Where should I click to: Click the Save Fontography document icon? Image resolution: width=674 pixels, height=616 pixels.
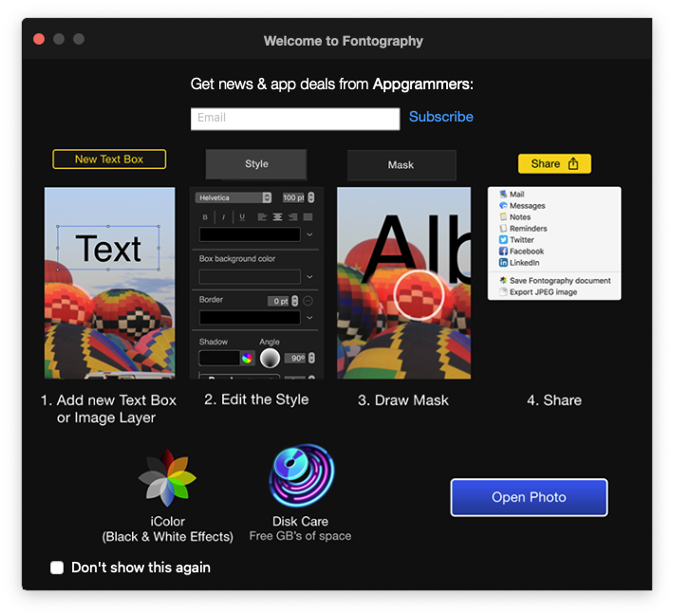click(503, 280)
